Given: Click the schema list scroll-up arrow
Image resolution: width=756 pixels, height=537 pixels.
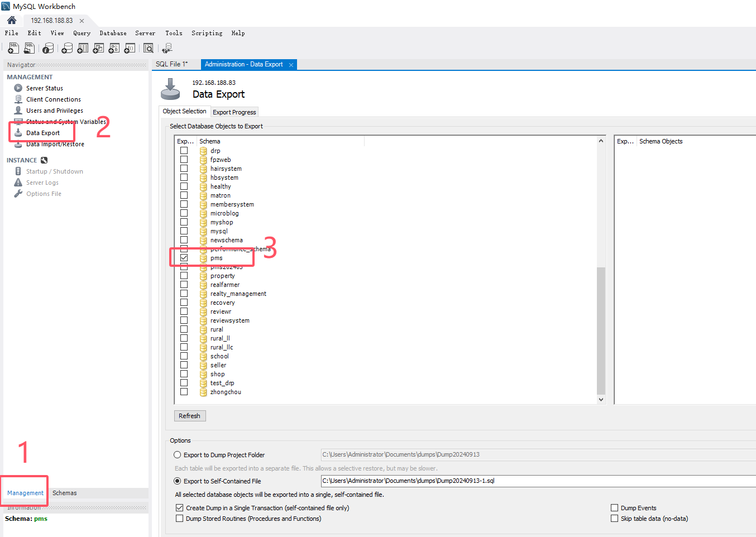Looking at the screenshot, I should 601,141.
